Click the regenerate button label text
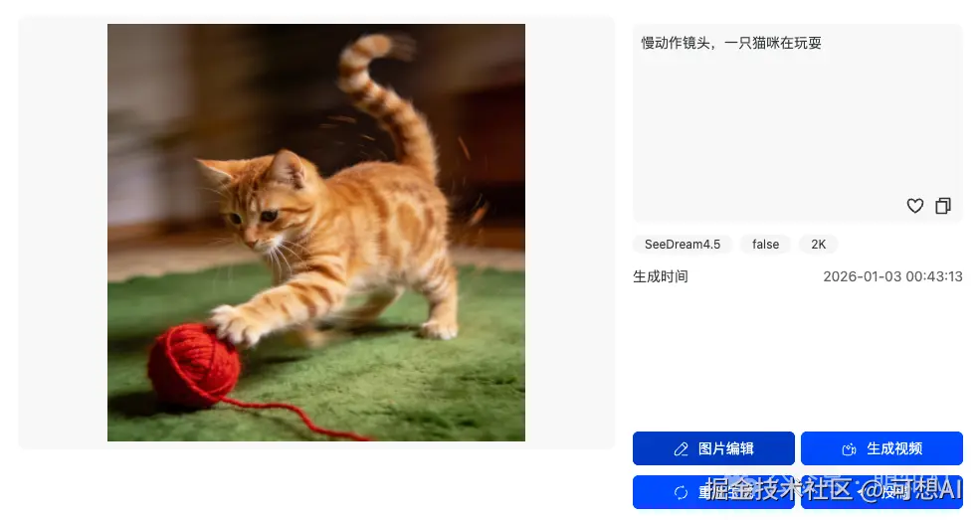This screenshot has height=520, width=980. pyautogui.click(x=725, y=492)
